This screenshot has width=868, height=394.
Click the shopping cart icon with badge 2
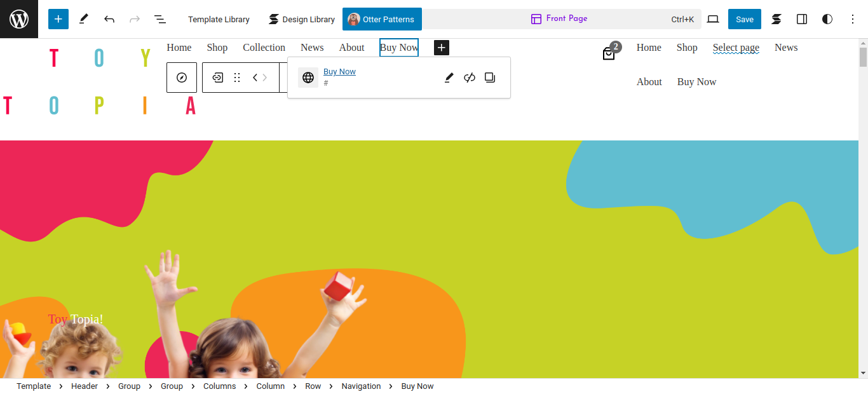609,53
